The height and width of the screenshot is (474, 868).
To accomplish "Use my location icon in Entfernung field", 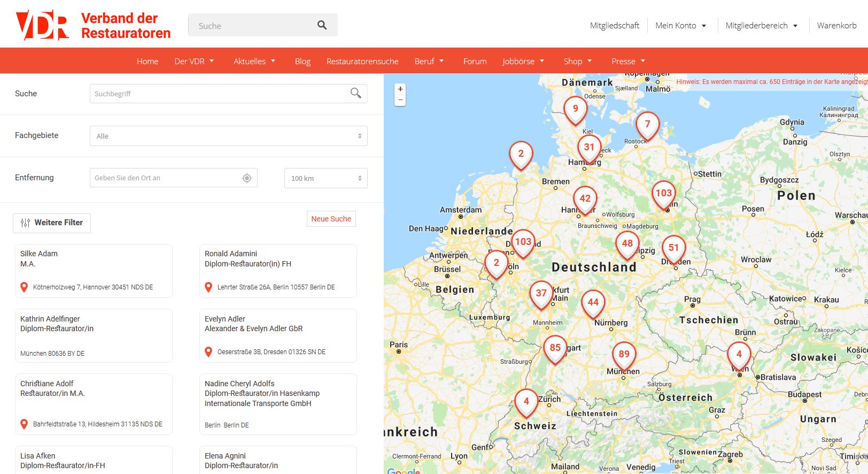I will click(246, 178).
